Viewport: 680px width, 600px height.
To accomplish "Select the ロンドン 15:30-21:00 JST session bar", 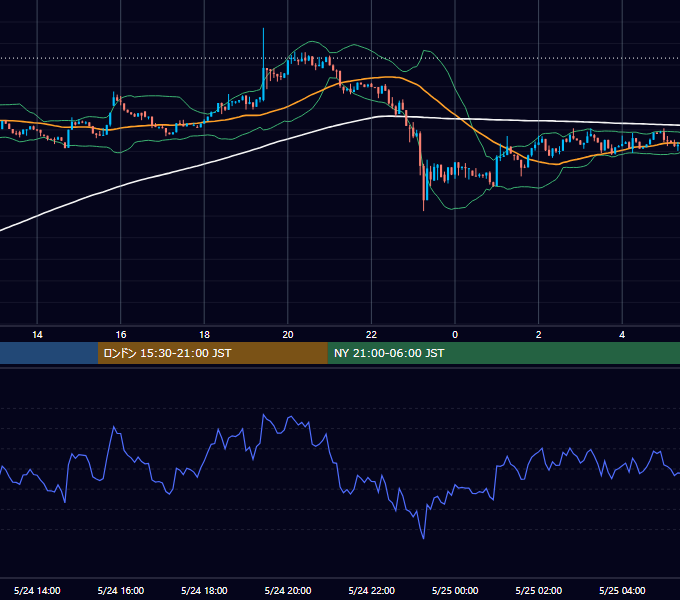I will click(x=212, y=353).
